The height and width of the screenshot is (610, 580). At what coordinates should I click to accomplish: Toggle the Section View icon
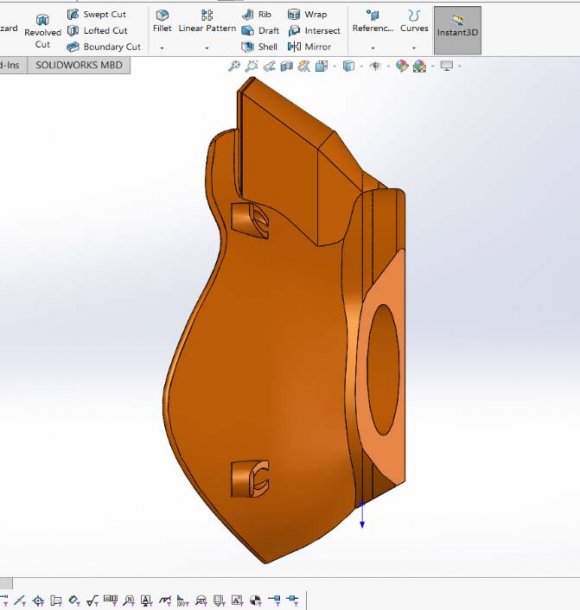click(287, 66)
